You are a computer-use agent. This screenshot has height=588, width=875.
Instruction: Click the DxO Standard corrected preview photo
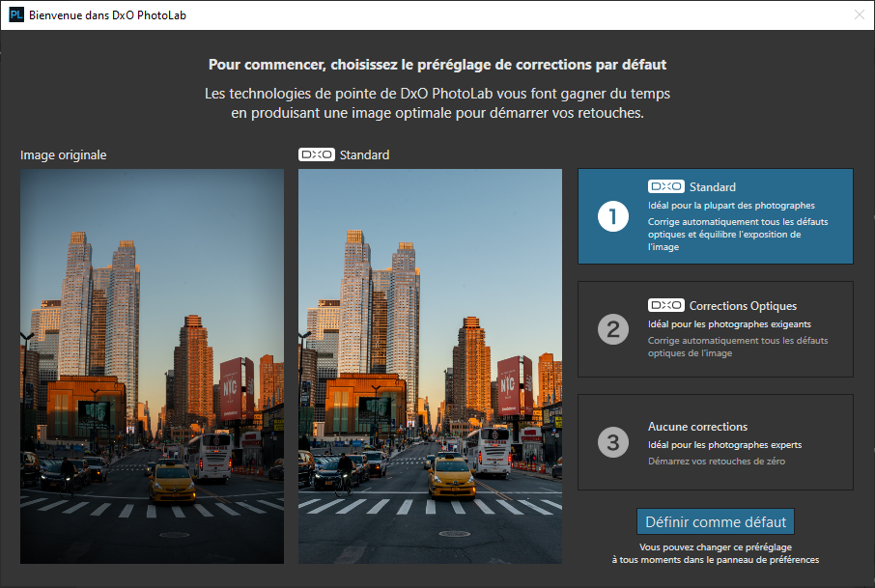[430, 366]
